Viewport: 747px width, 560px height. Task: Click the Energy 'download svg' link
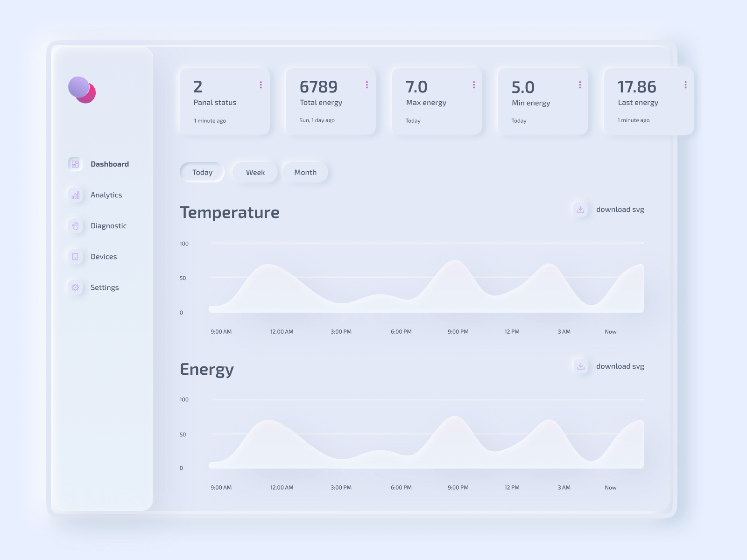620,366
